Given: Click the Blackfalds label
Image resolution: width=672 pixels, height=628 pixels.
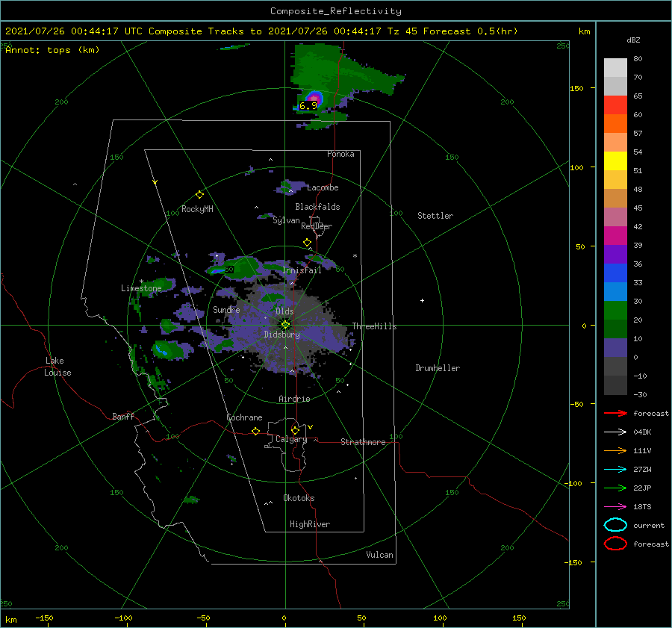Looking at the screenshot, I should coord(317,207).
